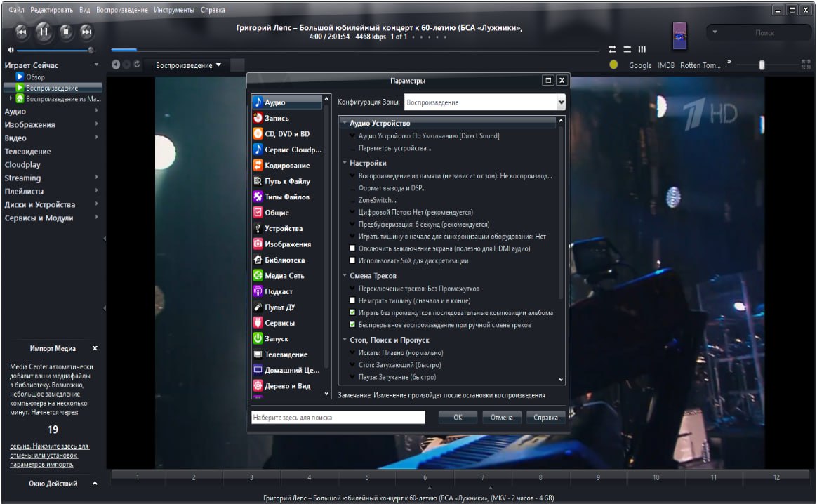Open the Воспроизведение menu in menu bar
Image resolution: width=817 pixels, height=504 pixels.
pos(121,10)
